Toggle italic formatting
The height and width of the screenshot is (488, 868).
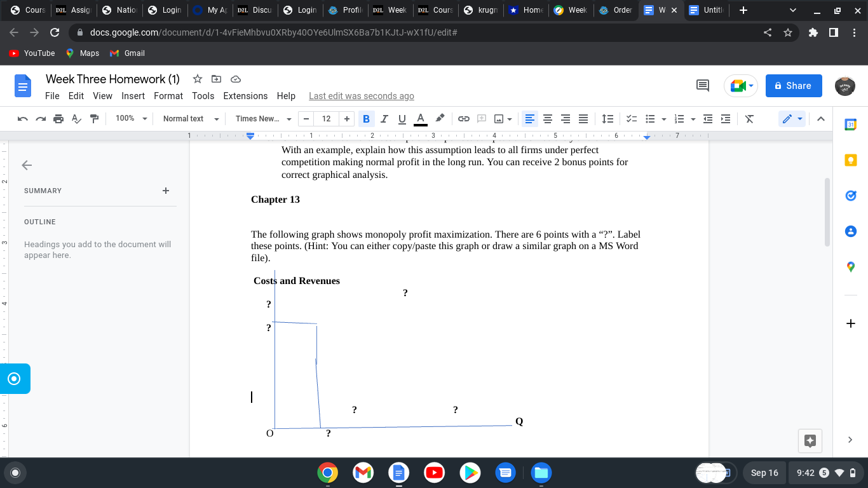(384, 119)
